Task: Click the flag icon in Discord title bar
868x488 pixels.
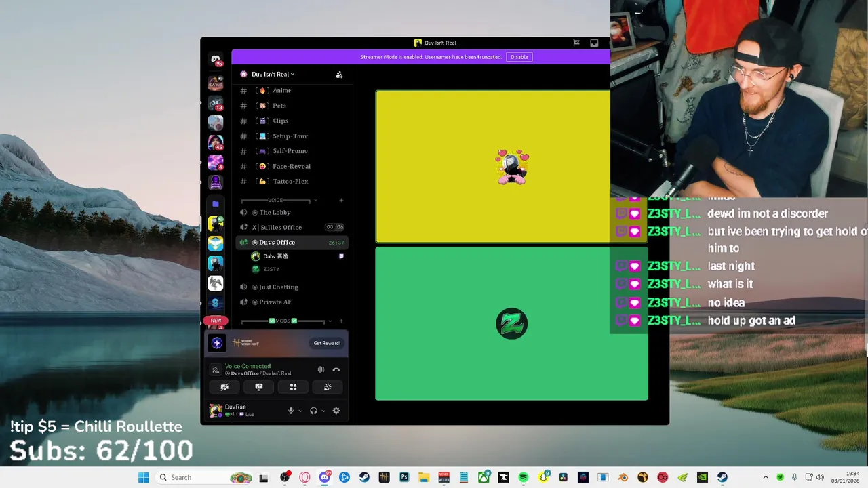Action: pyautogui.click(x=576, y=43)
